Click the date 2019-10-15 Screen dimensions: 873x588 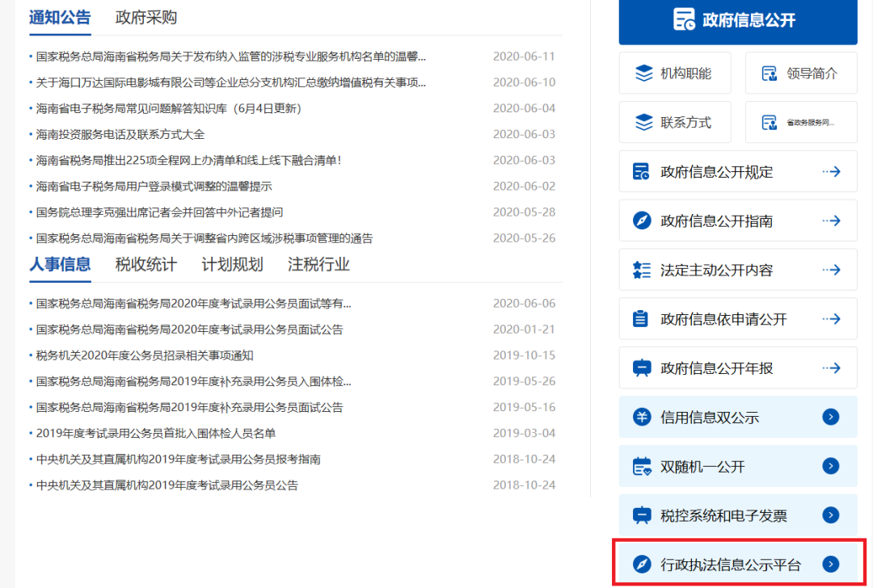(x=524, y=355)
